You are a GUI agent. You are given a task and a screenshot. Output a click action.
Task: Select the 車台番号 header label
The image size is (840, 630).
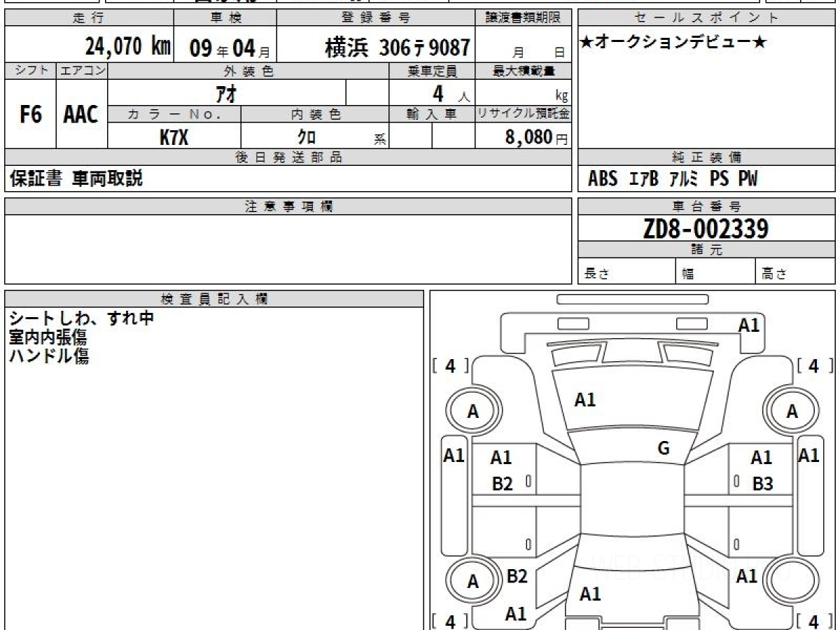tap(707, 206)
